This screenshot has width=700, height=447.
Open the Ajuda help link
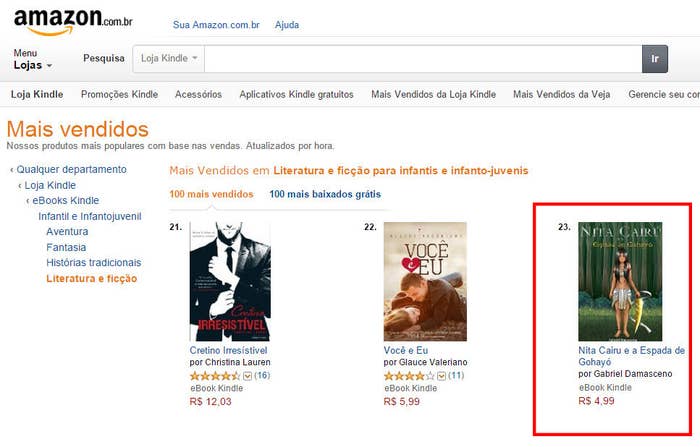287,25
